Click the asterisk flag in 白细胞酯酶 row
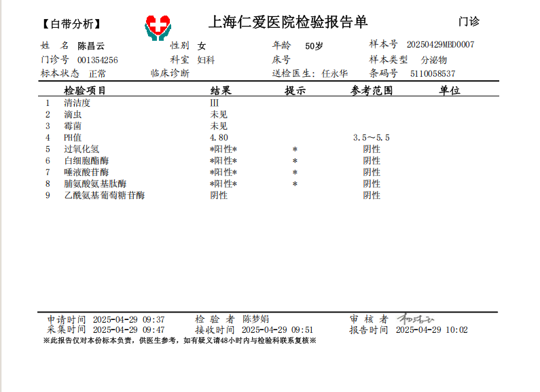 tap(295, 161)
